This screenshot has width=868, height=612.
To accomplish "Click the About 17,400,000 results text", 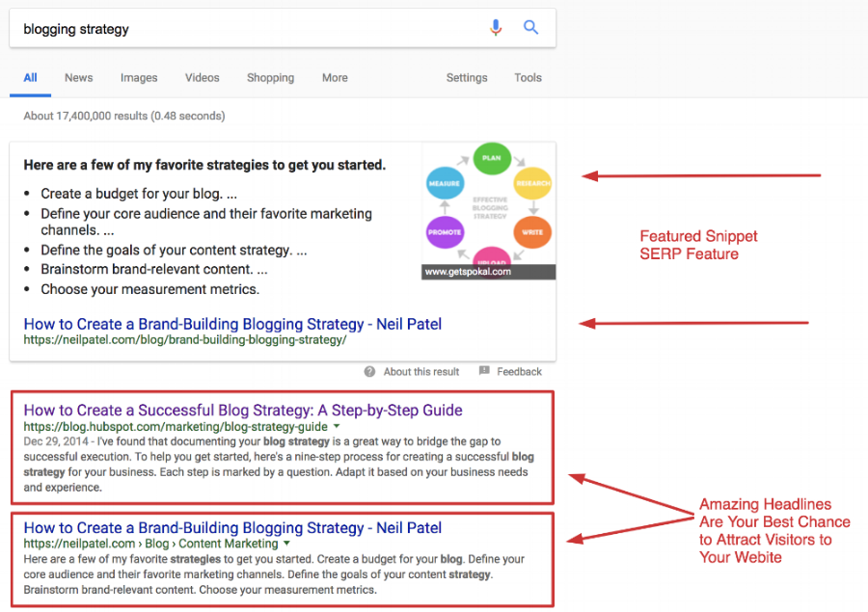I will 124,117.
